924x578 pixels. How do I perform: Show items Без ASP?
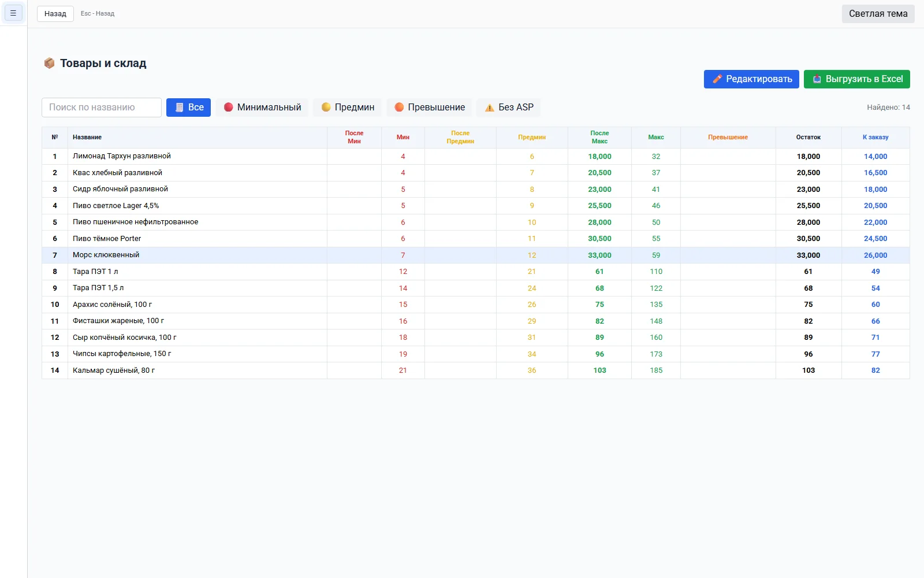(x=509, y=108)
